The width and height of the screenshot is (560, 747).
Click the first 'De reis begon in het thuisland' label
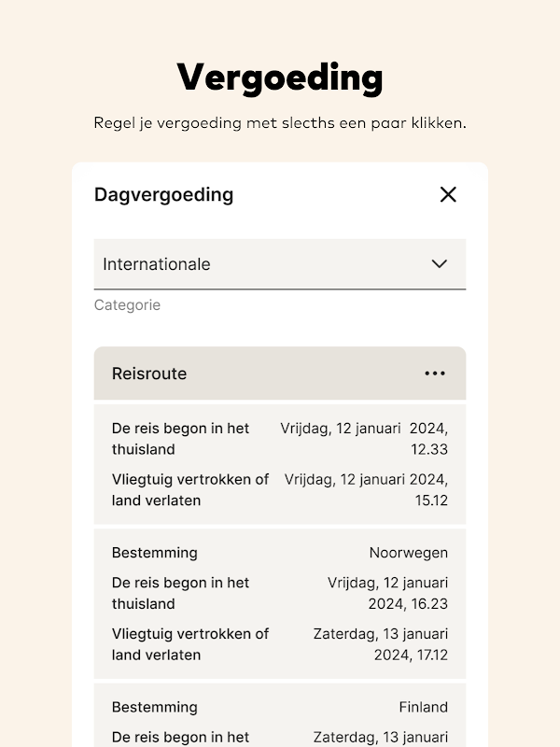[x=181, y=439]
